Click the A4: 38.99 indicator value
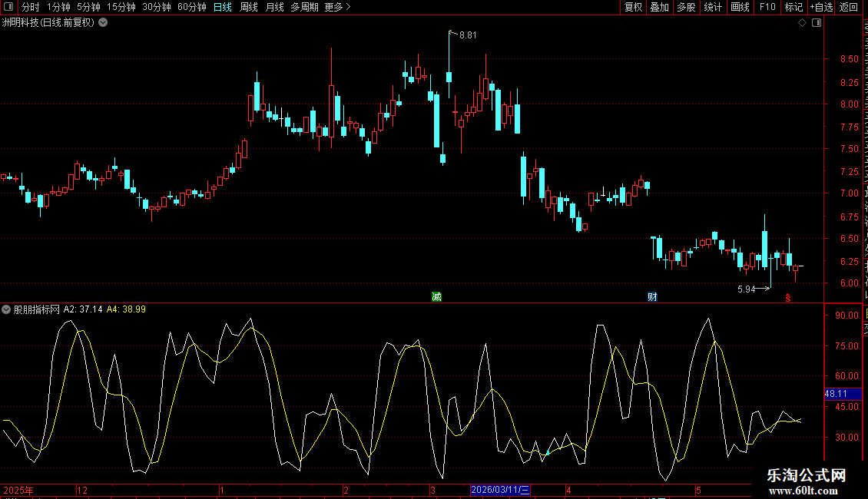The height and width of the screenshot is (499, 868). click(126, 309)
